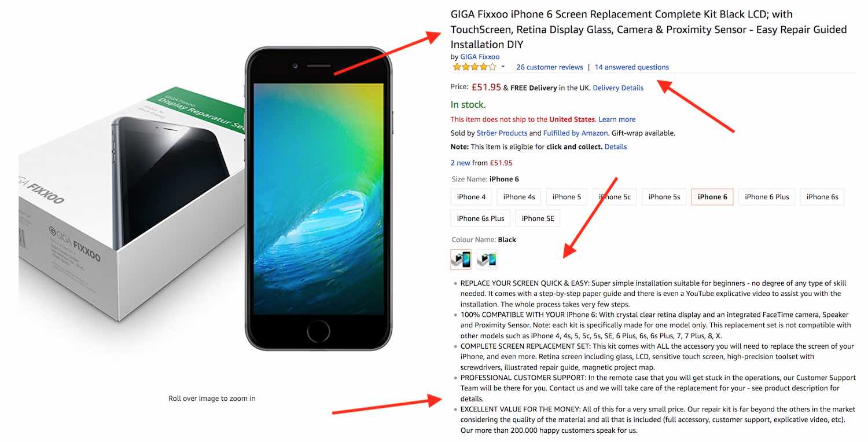Viewport: 868px width, 442px height.
Task: Open the 26 customer reviews link
Action: point(550,67)
